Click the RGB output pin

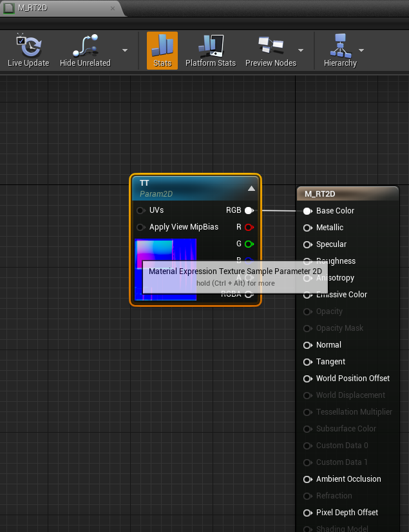click(249, 210)
